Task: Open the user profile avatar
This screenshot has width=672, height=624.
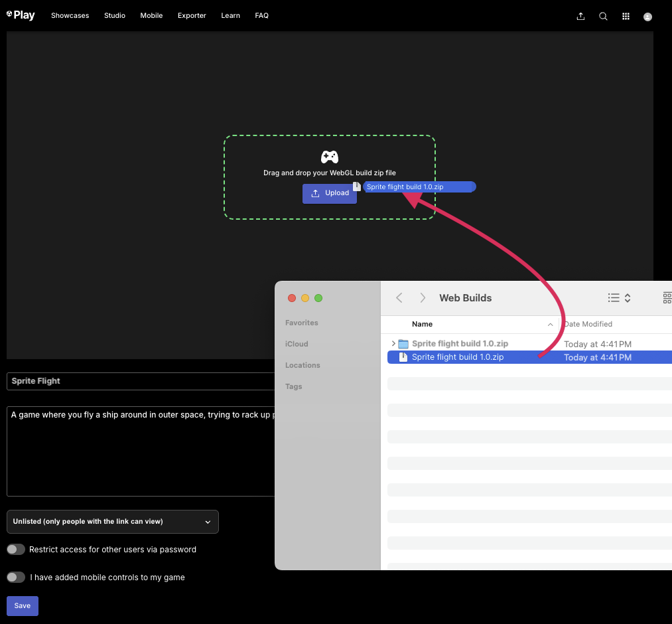Action: [647, 17]
